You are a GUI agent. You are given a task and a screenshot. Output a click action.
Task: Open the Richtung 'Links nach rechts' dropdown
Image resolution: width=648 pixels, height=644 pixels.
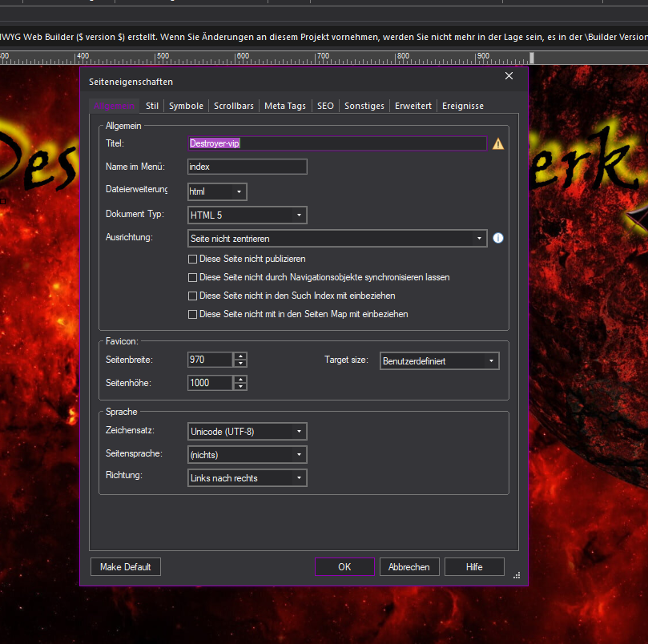pyautogui.click(x=248, y=478)
